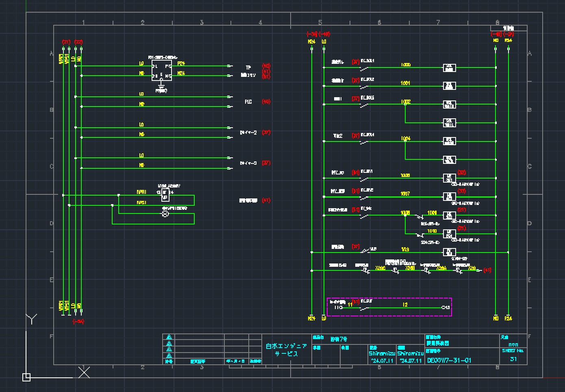Click the power supply unit block symbol
This screenshot has width=565, height=392.
coord(162,71)
